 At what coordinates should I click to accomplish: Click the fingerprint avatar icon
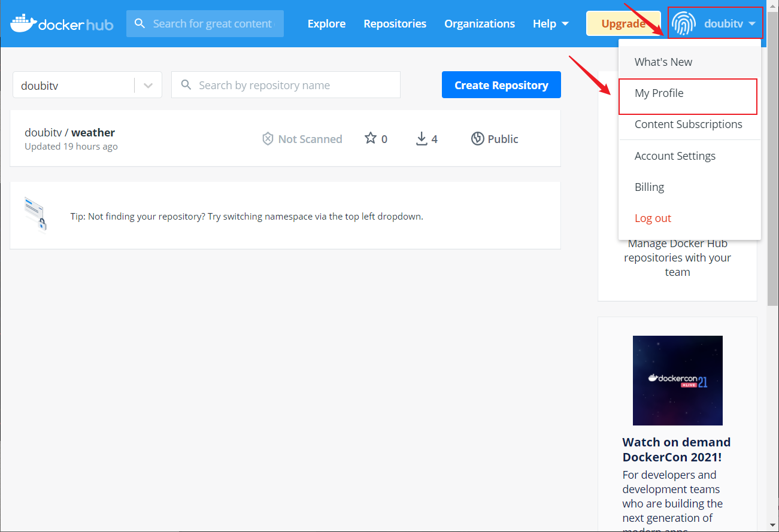(x=683, y=24)
